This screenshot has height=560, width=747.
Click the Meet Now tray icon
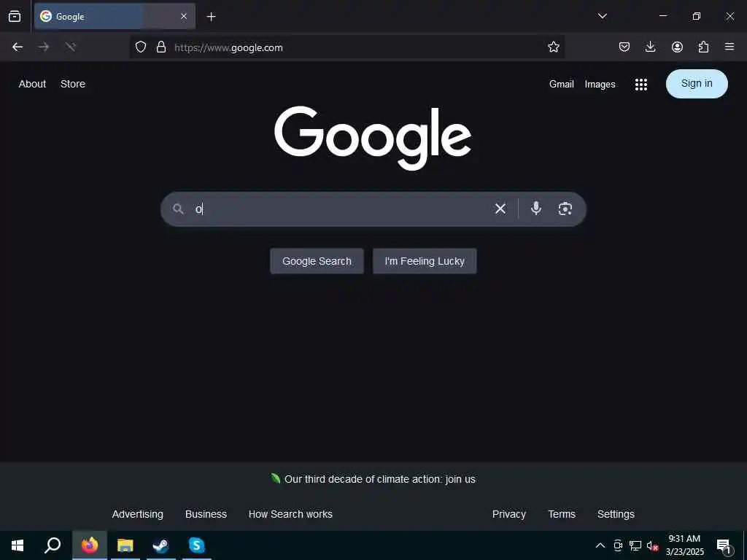[618, 545]
